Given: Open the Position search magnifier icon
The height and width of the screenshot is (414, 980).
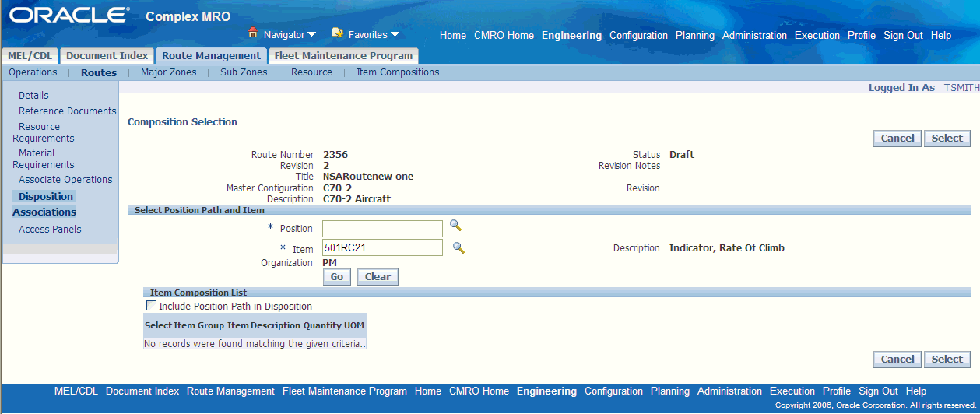Looking at the screenshot, I should (455, 226).
